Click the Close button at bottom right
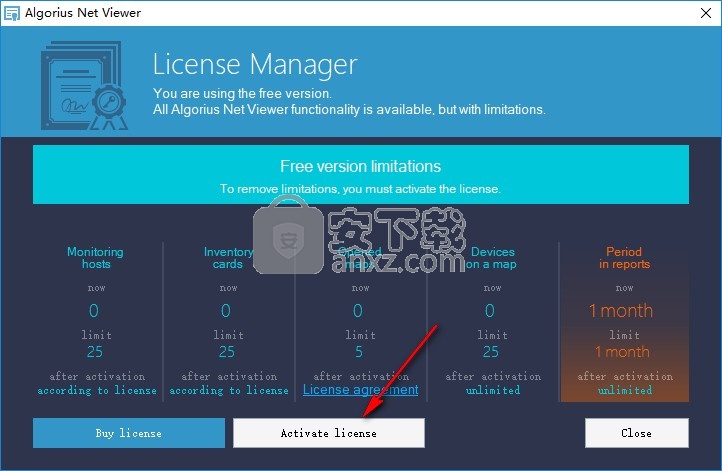Viewport: 722px width, 471px height. (x=637, y=433)
